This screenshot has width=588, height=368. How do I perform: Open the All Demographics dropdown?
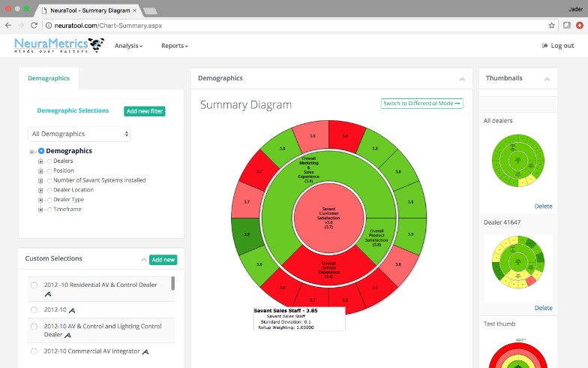coord(79,134)
